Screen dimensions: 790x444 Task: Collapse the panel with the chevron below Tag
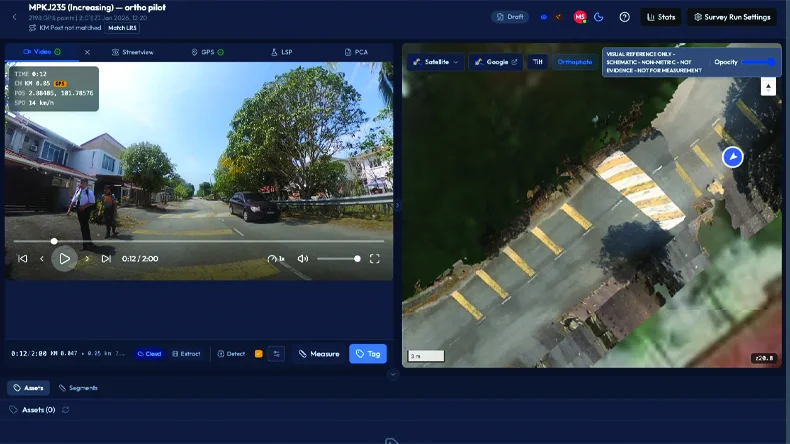(393, 374)
